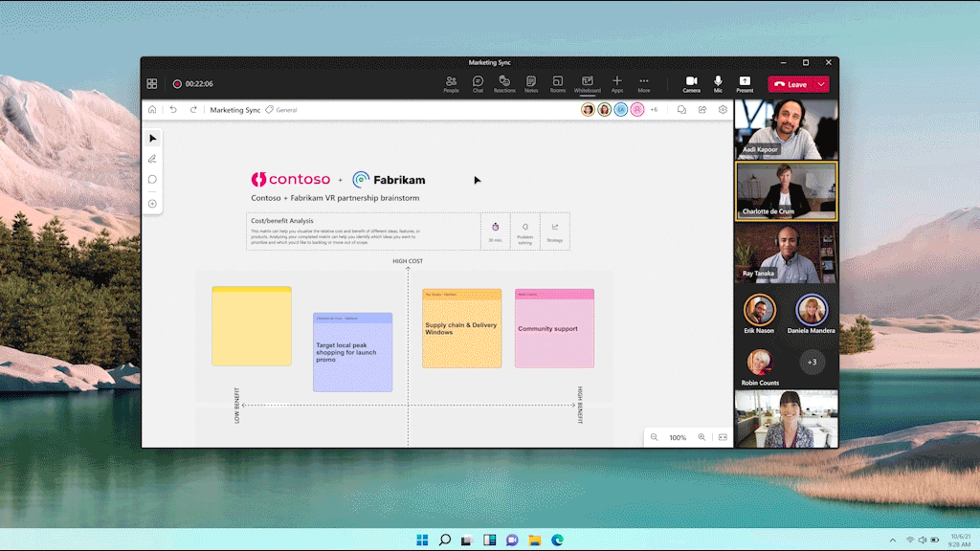
Task: Click the bottom self-view video tile
Action: coord(787,419)
